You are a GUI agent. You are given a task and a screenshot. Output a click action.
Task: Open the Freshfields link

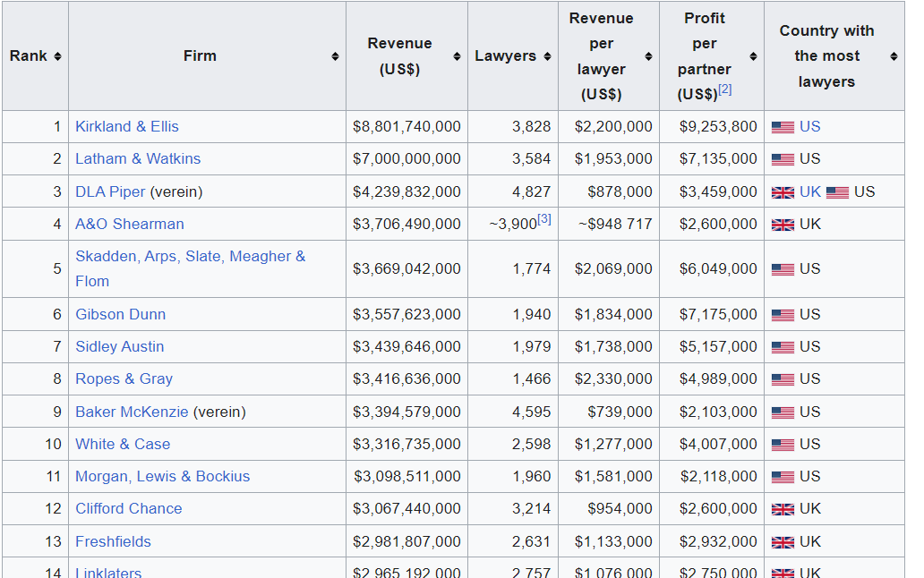(113, 542)
